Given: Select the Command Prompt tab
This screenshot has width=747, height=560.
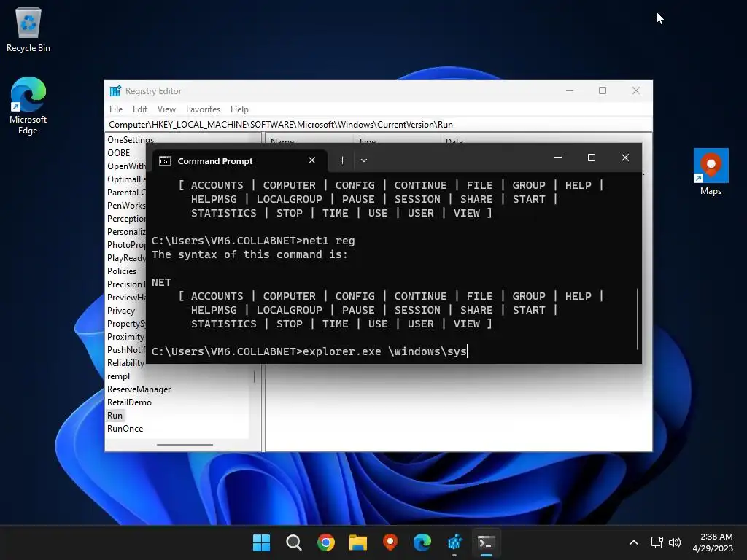Looking at the screenshot, I should pos(240,161).
